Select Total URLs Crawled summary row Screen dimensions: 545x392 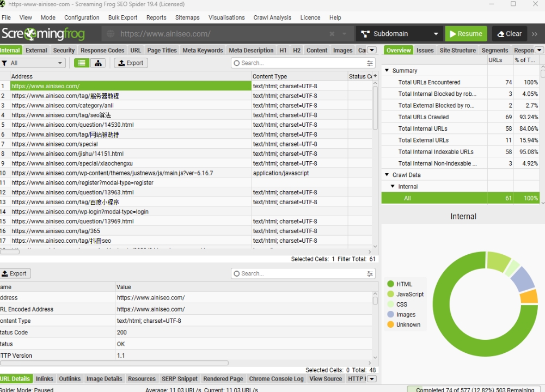[461, 117]
